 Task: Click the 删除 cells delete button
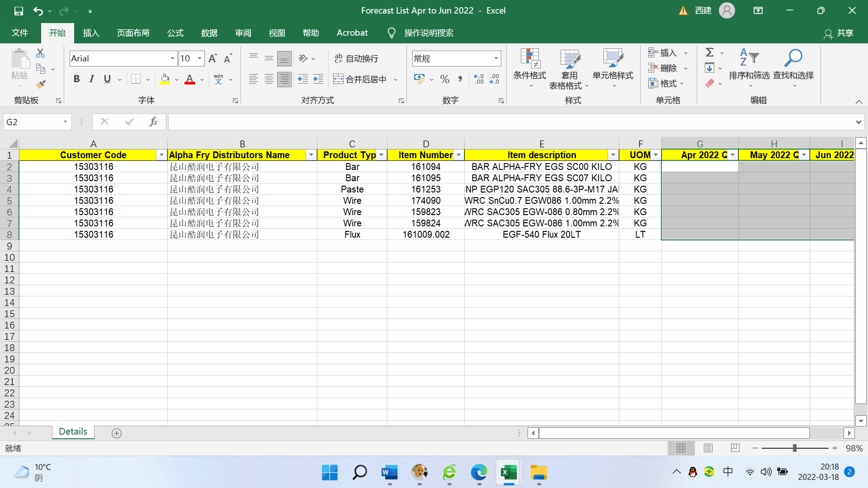663,68
